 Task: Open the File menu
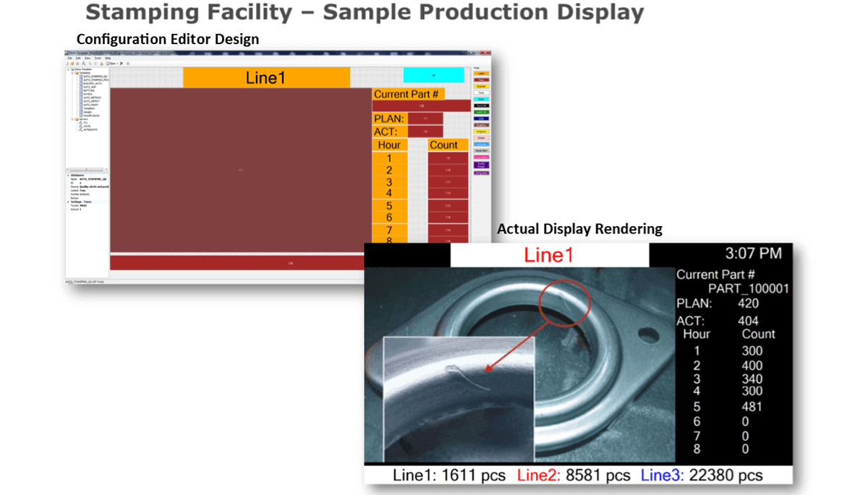coord(70,58)
